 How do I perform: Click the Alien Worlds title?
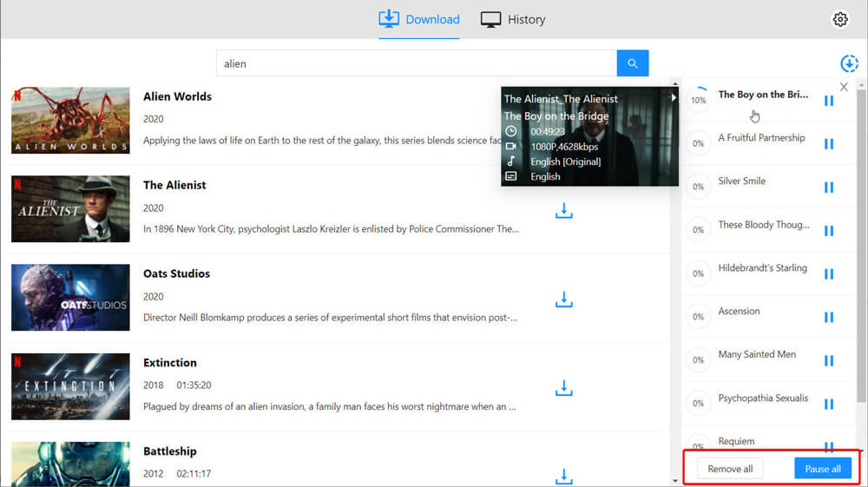point(177,96)
